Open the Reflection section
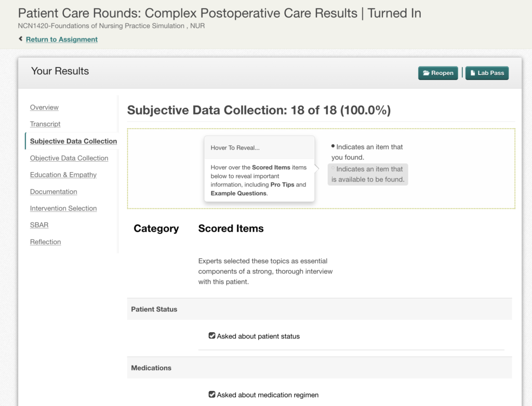Viewport: 532px width, 406px height. click(46, 242)
